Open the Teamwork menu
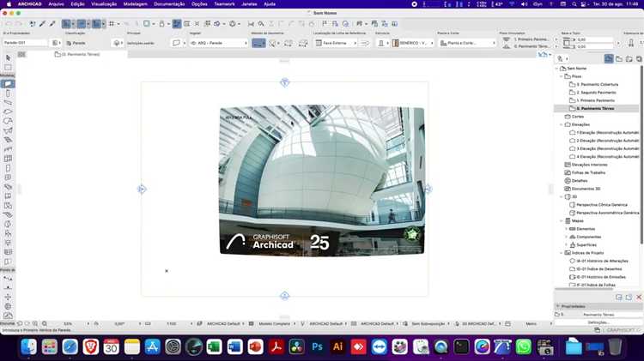Image resolution: width=644 pixels, height=361 pixels. 224,4
